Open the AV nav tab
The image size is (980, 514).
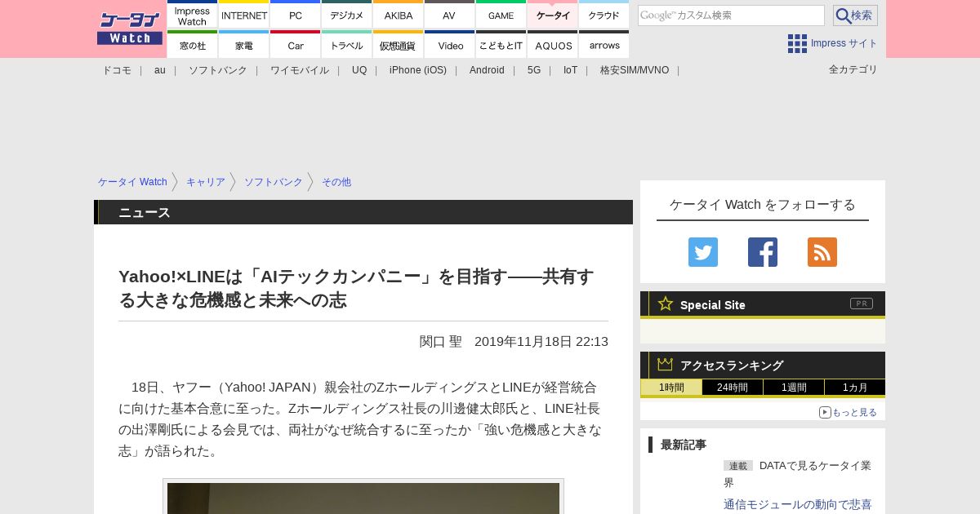coord(449,15)
